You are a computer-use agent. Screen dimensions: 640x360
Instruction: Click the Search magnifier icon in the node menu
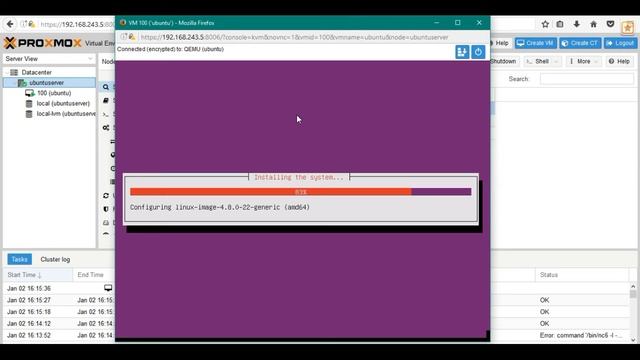click(x=106, y=87)
